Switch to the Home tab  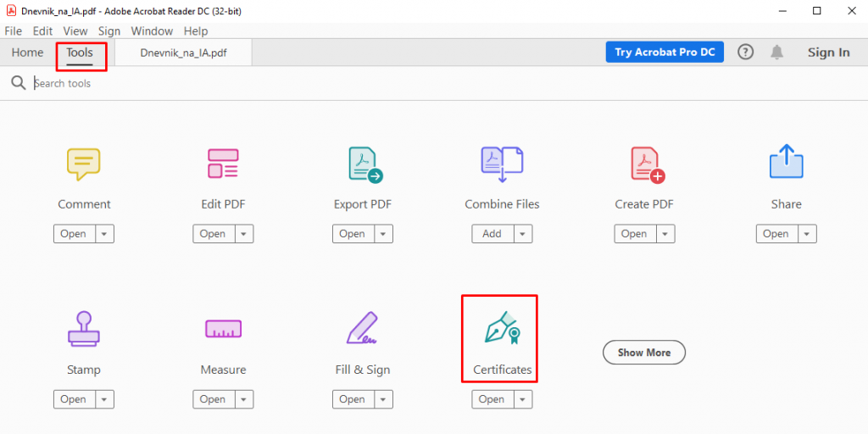coord(28,53)
